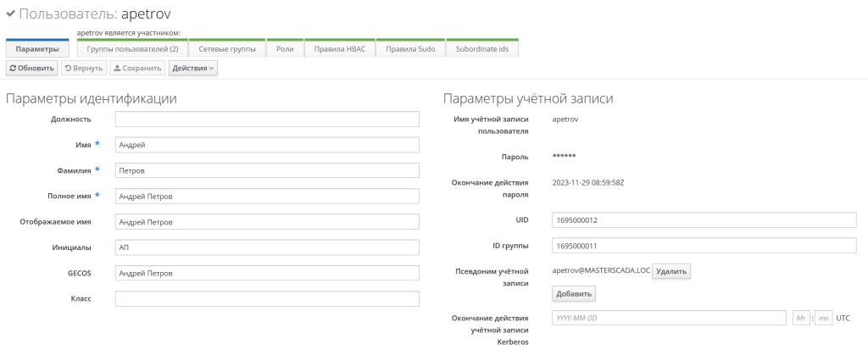Switch to the Роли tab
This screenshot has height=355, width=868.
point(285,49)
